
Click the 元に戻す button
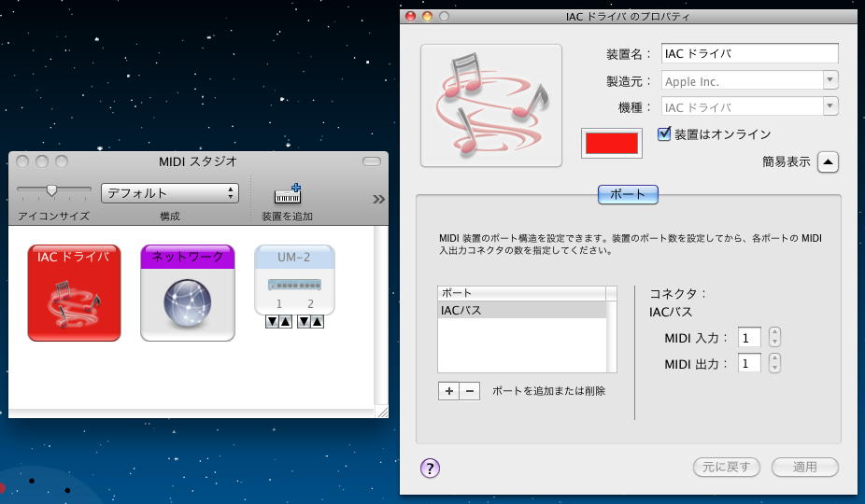click(x=726, y=467)
